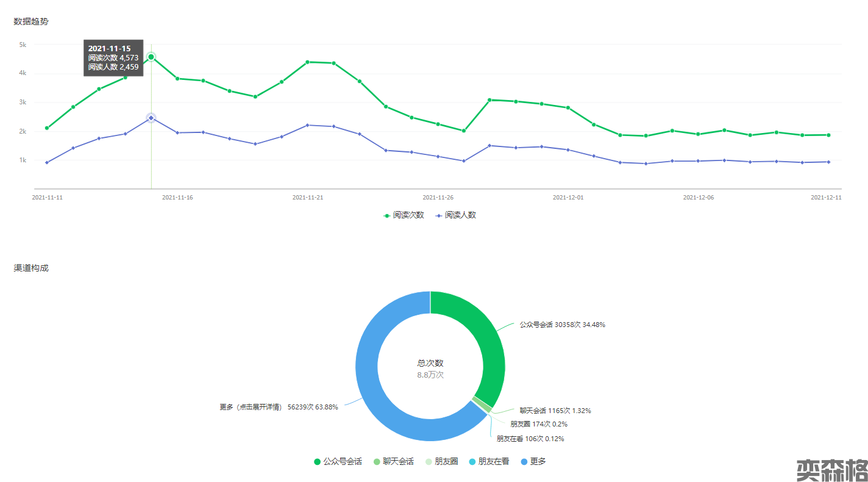Image resolution: width=868 pixels, height=482 pixels.
Task: Hide 聊天会话 series via its legend
Action: [393, 462]
